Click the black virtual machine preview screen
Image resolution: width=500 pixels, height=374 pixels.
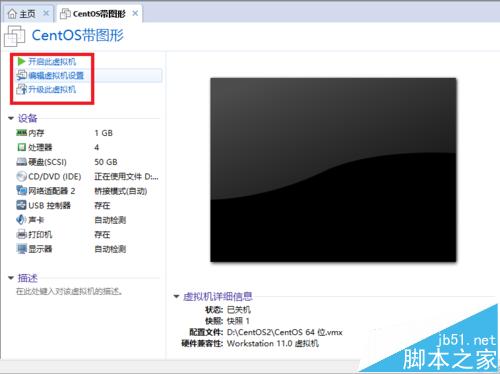pyautogui.click(x=333, y=170)
